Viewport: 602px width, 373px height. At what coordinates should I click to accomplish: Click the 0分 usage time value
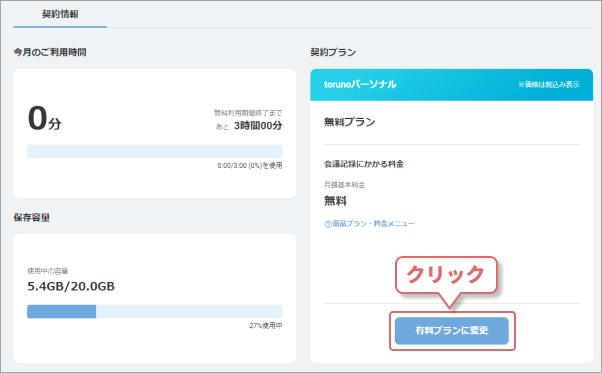[x=45, y=119]
